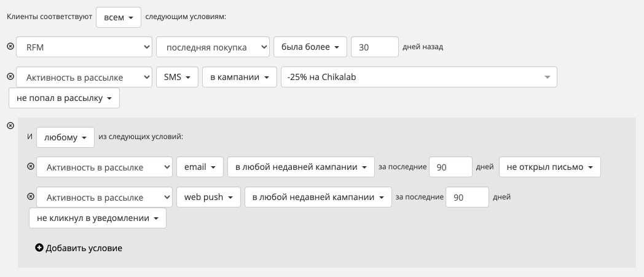
Task: Delete the nested condition group
Action: (x=10, y=126)
